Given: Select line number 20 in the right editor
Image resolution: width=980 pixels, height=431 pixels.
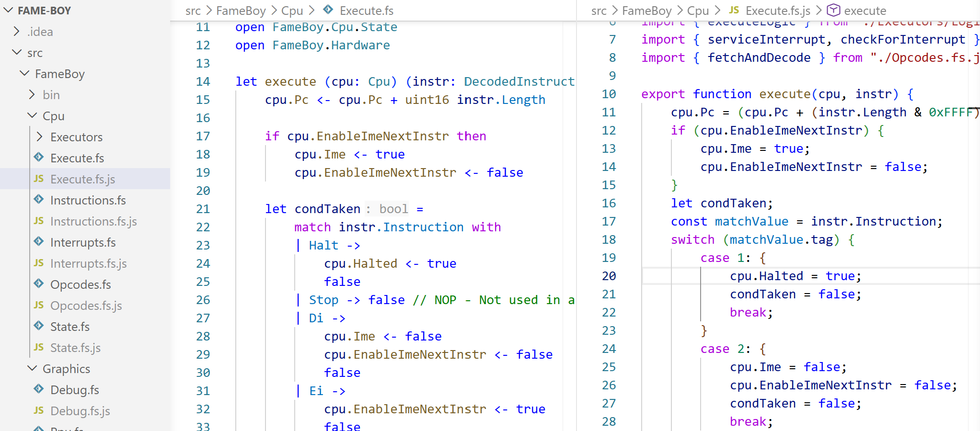Looking at the screenshot, I should [609, 276].
